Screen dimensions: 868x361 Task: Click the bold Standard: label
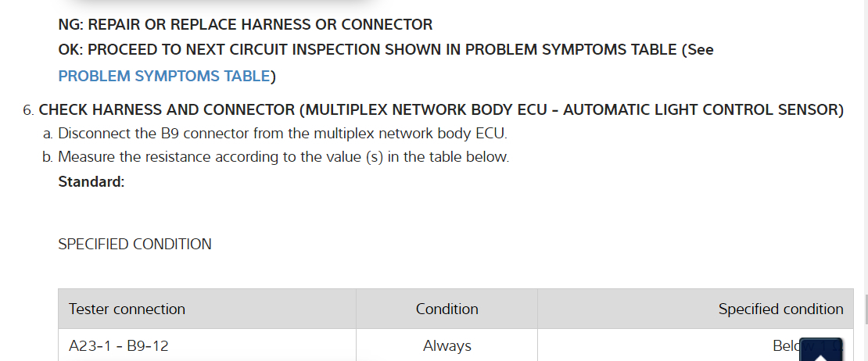91,182
